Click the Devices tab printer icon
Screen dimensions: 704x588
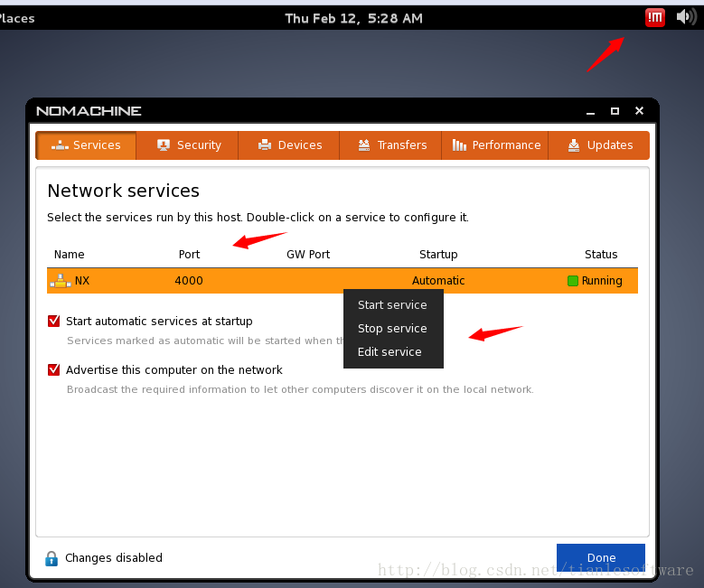[265, 145]
